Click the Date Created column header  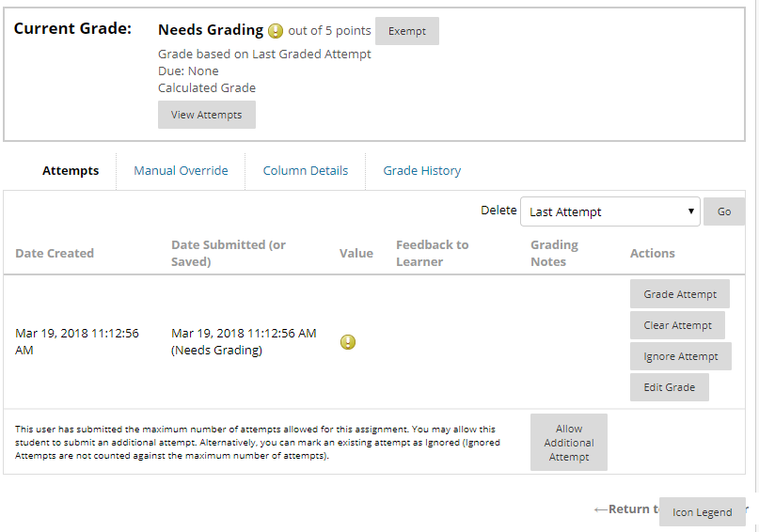pyautogui.click(x=55, y=253)
